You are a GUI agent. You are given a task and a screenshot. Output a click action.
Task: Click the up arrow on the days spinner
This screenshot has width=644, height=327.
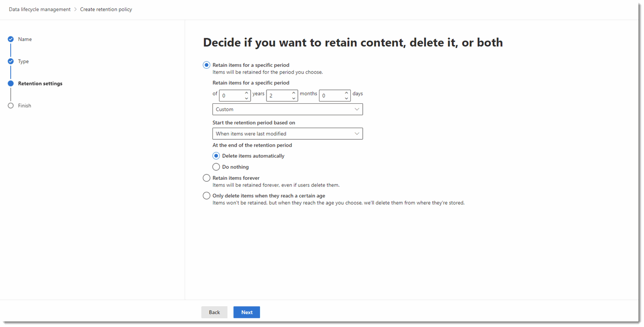click(346, 91)
